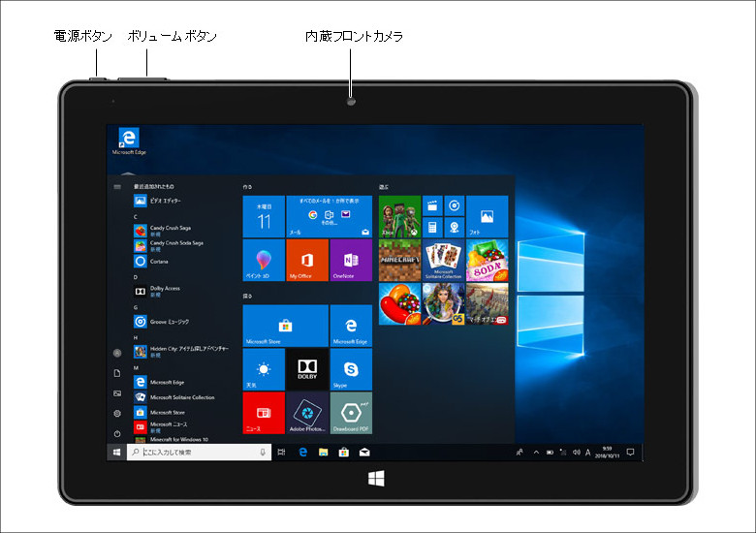
Task: Open the メール live tile
Action: [330, 217]
